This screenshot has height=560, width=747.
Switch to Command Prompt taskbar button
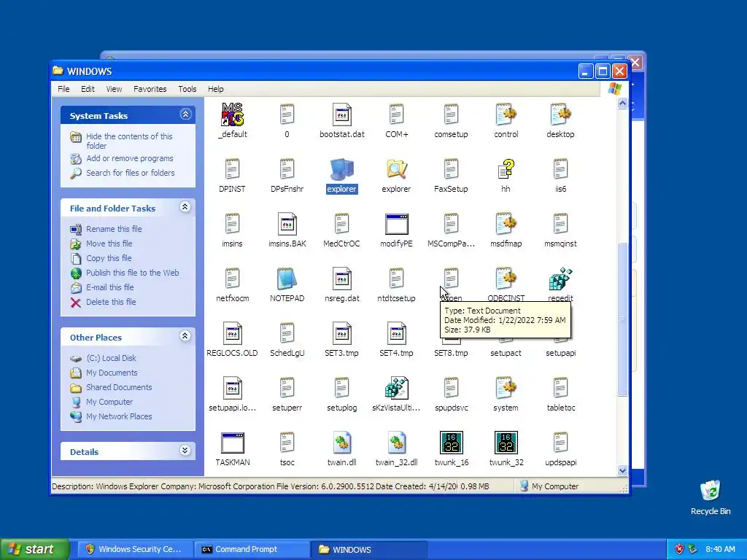tap(252, 549)
